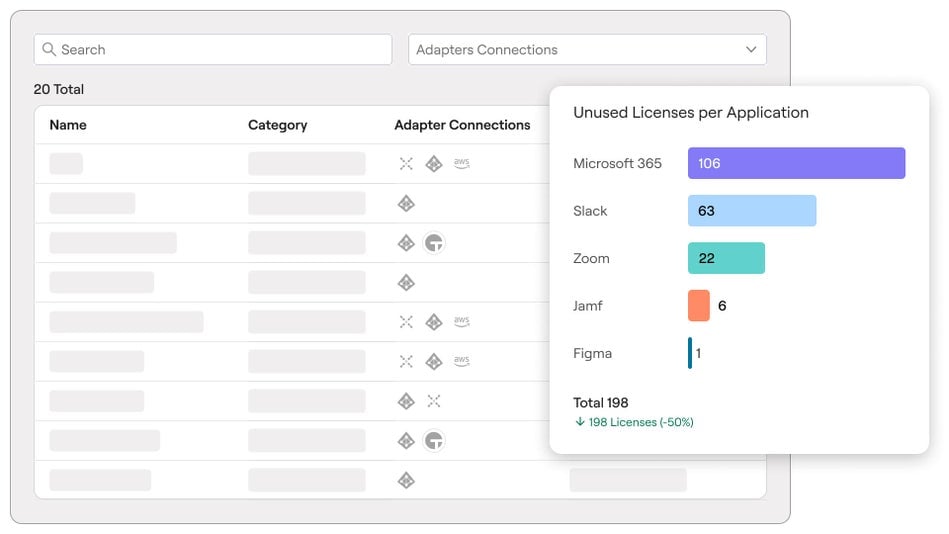Select the crossed-arrows icon in the sixth row
The width and height of the screenshot is (949, 534).
tap(406, 361)
